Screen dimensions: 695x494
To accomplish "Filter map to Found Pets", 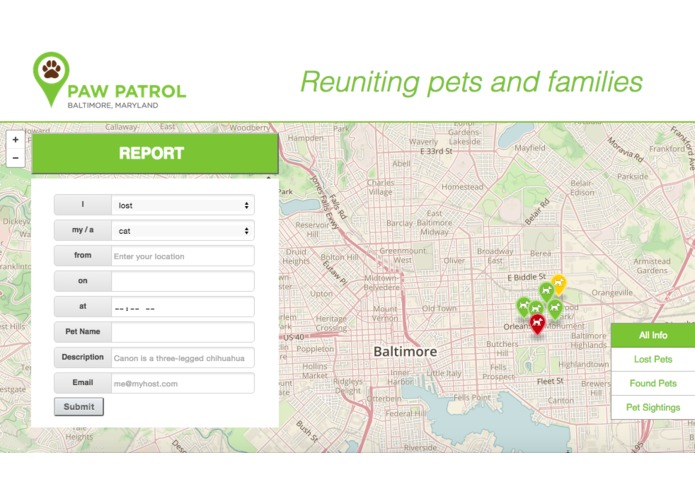I will click(653, 383).
